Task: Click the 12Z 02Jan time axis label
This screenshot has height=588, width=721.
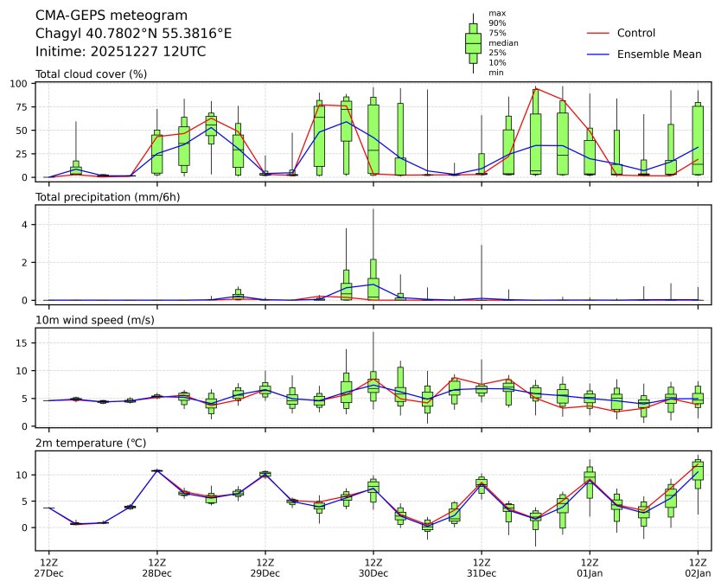Action: click(697, 567)
